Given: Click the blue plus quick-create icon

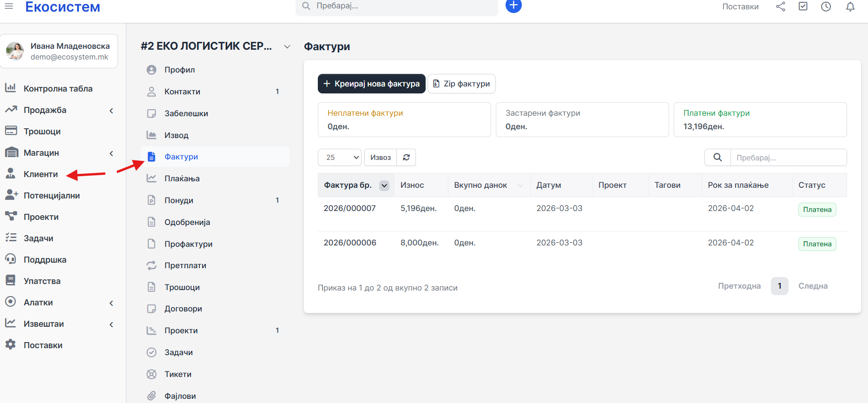Looking at the screenshot, I should tap(513, 6).
